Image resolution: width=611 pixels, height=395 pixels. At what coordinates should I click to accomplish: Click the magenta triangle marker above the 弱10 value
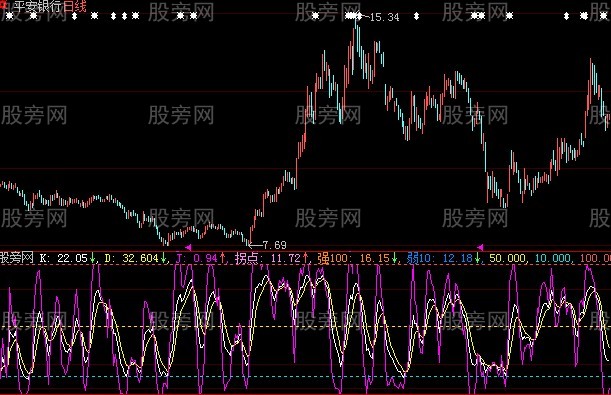480,247
